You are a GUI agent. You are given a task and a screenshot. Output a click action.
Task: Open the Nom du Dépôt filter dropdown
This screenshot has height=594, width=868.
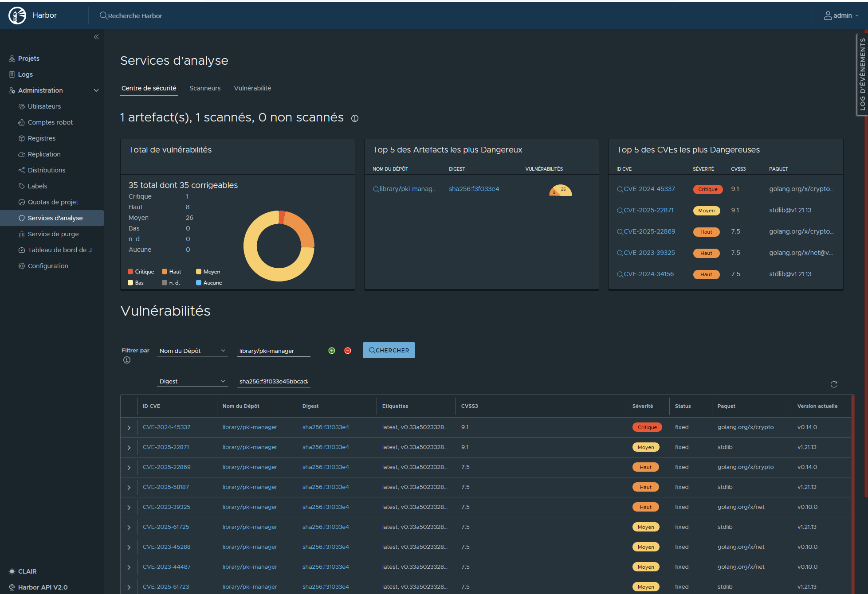pyautogui.click(x=192, y=351)
